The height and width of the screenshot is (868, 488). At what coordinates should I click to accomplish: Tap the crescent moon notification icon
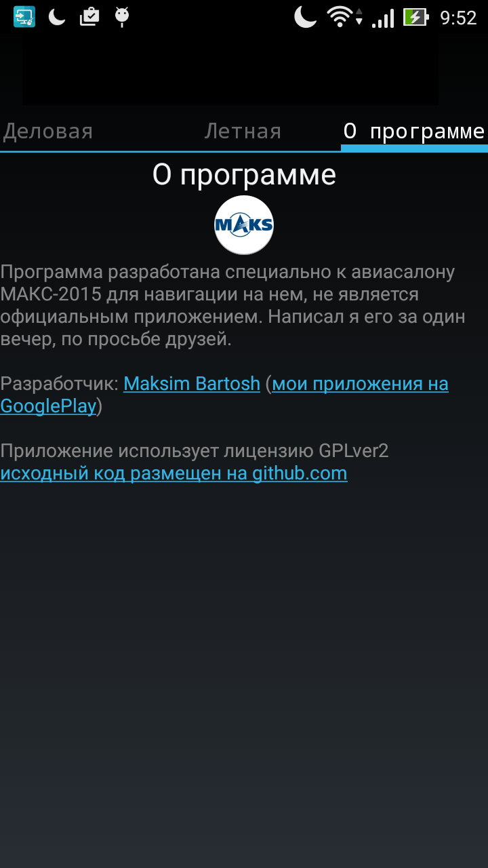[57, 17]
